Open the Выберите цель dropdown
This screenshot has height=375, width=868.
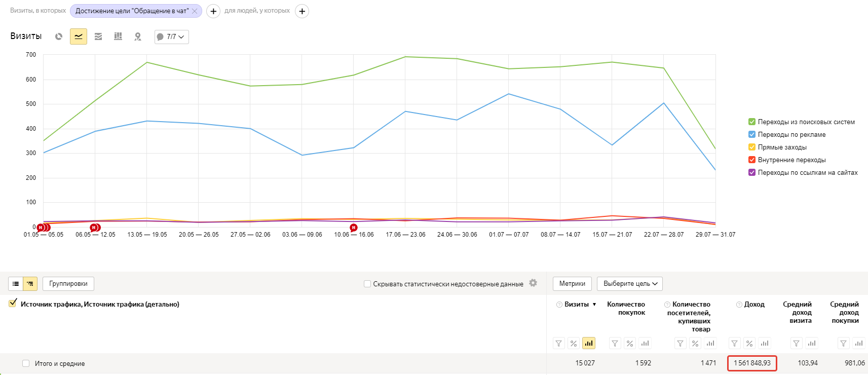(x=629, y=284)
